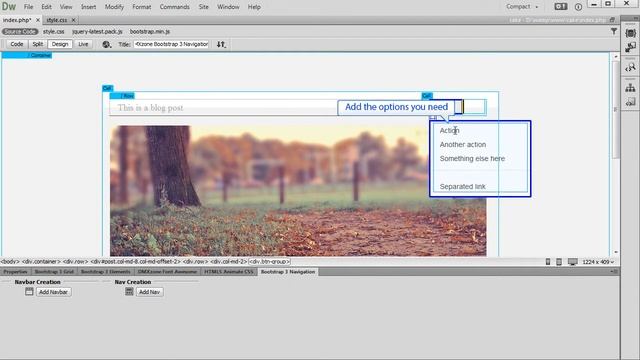Click the autumn forest blog image

pos(298,191)
